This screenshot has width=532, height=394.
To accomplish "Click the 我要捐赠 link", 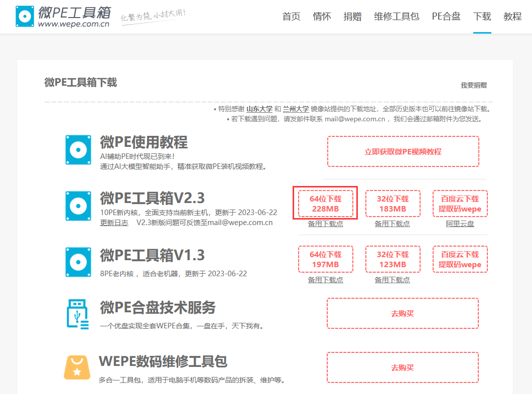I will [474, 85].
